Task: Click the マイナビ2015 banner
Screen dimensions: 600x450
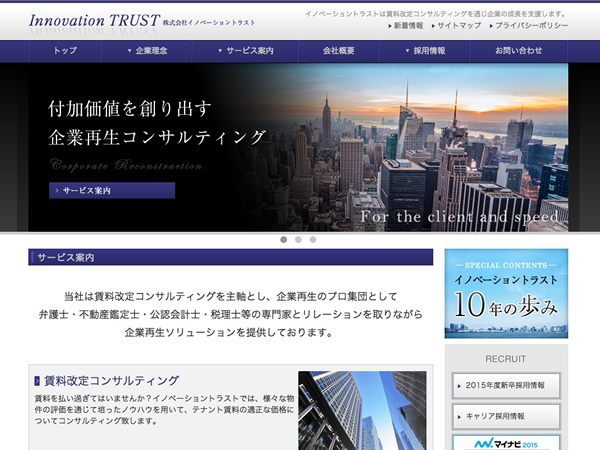Action: tap(506, 442)
